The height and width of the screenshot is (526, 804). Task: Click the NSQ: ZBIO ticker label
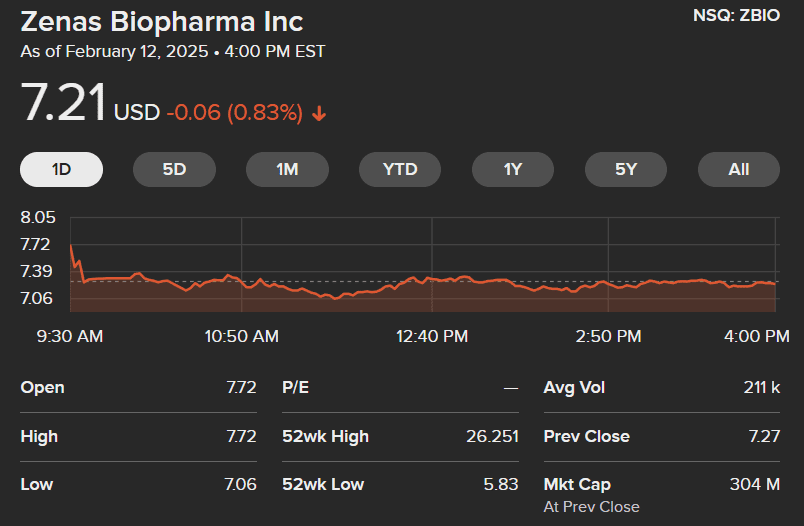[x=736, y=17]
